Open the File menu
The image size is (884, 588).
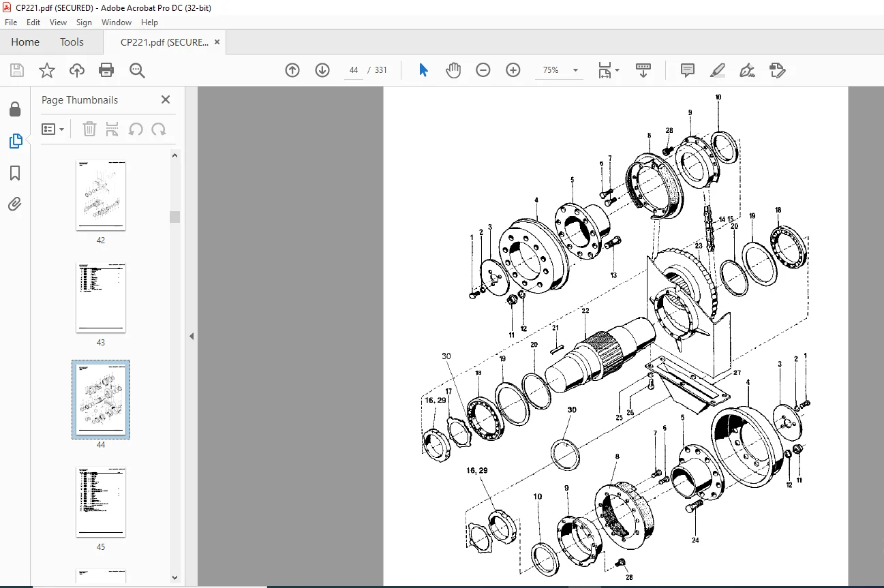tap(11, 22)
